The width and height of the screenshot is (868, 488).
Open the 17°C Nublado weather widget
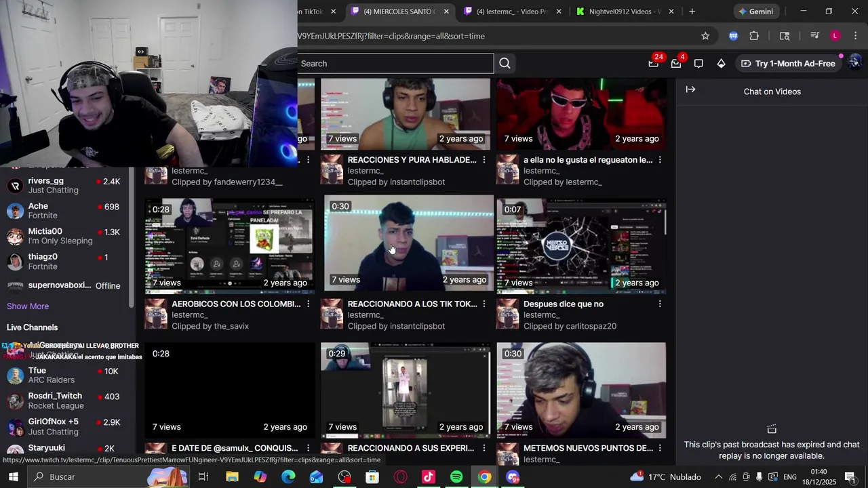click(x=666, y=477)
